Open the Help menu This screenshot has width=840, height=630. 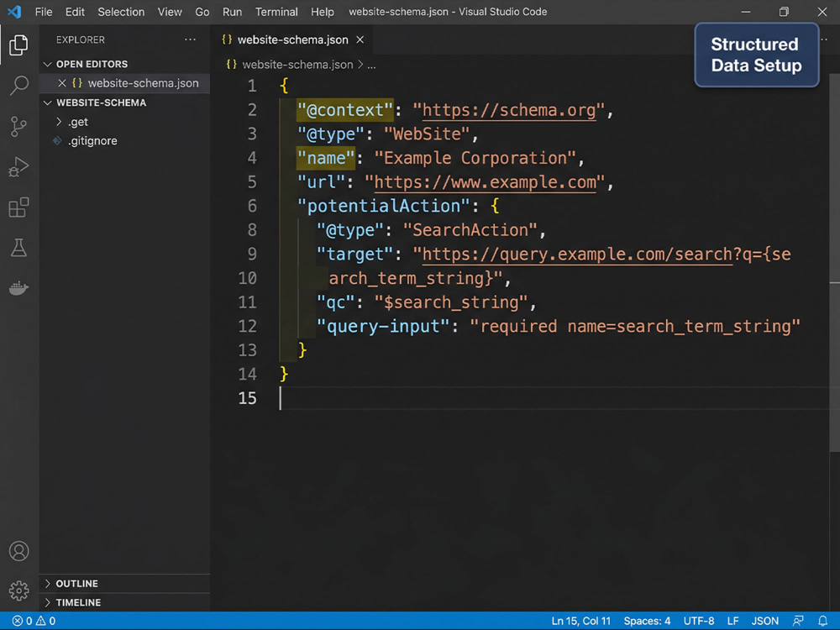click(323, 12)
